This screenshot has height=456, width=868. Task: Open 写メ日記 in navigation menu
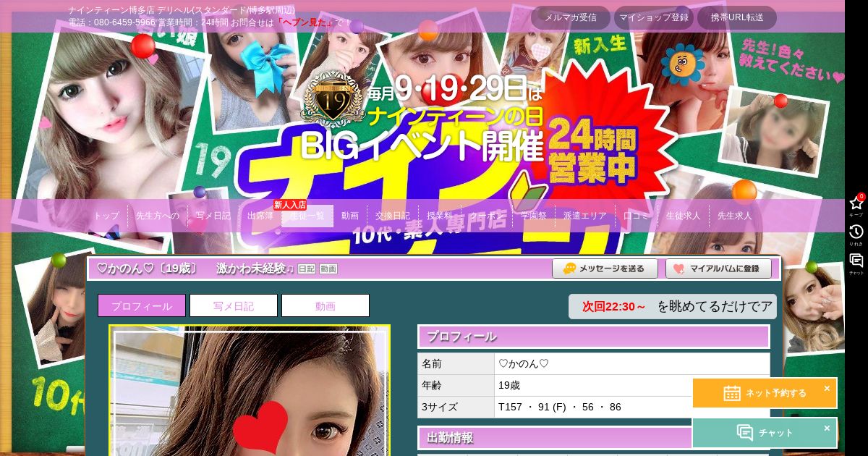(x=213, y=216)
